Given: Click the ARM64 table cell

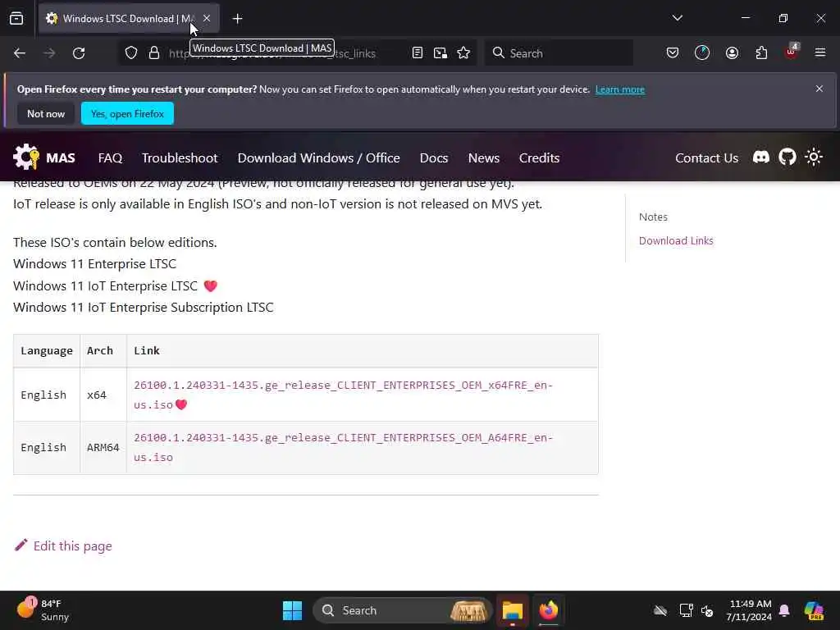Looking at the screenshot, I should pos(103,447).
